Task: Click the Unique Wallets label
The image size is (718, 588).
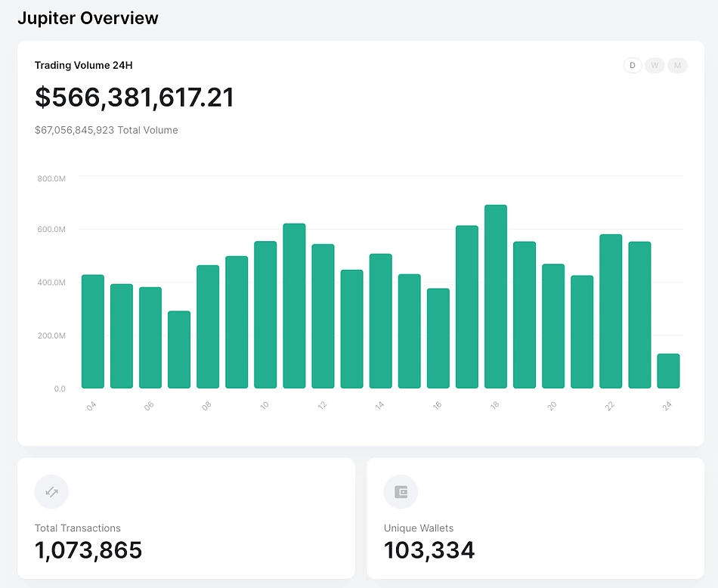Action: [x=419, y=528]
